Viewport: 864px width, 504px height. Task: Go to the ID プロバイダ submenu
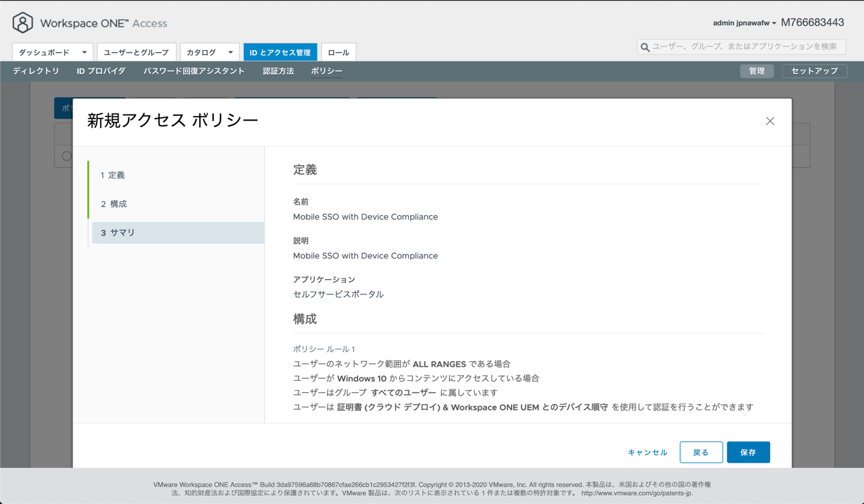point(101,71)
